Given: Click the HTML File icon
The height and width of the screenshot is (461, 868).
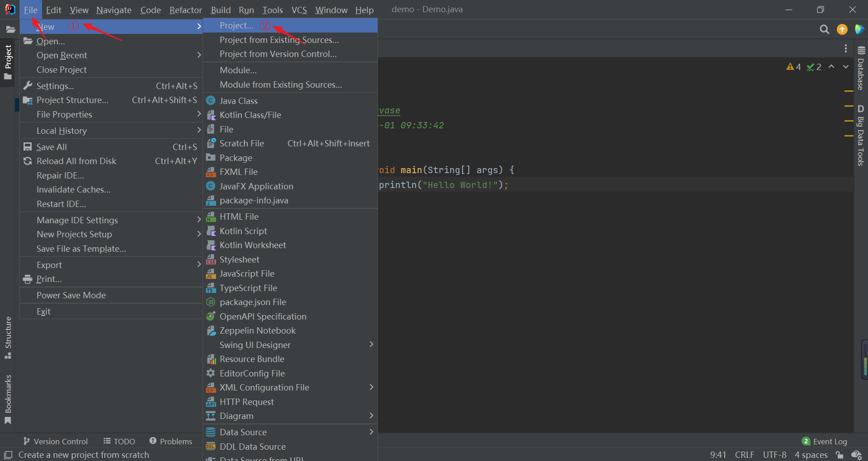Looking at the screenshot, I should pos(211,216).
